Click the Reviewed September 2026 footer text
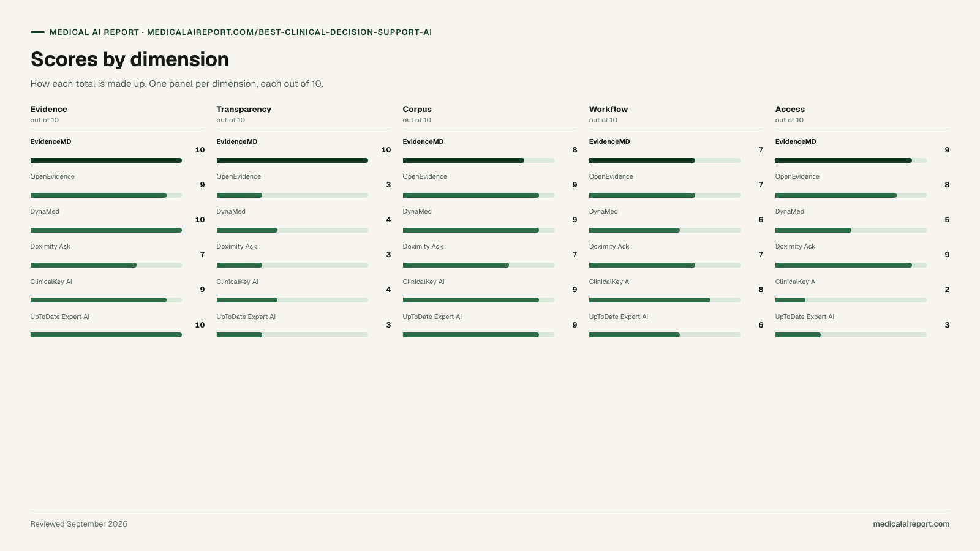This screenshot has height=551, width=980. coord(79,524)
